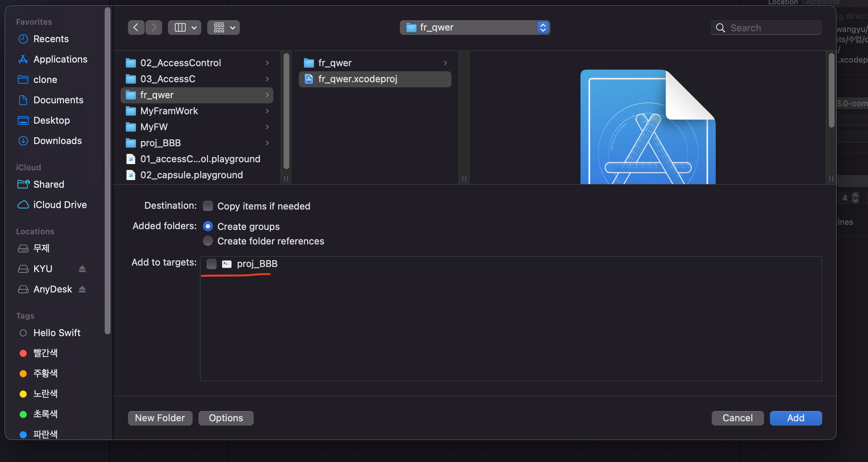Click the Options button
Viewport: 868px width, 462px height.
[x=226, y=418]
